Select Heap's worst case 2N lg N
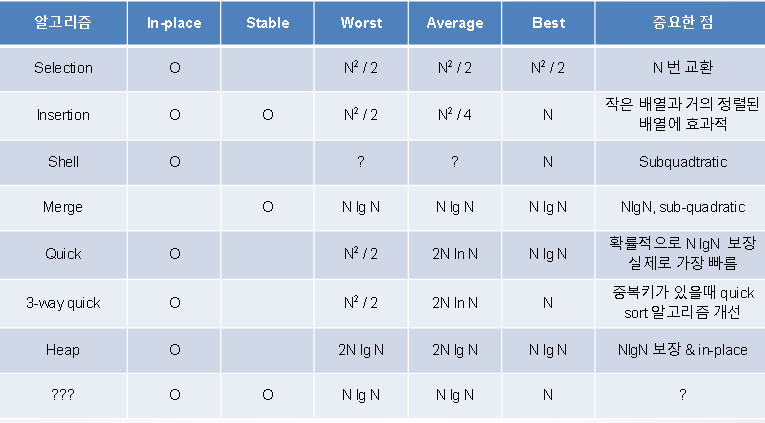765x423 pixels. click(361, 350)
